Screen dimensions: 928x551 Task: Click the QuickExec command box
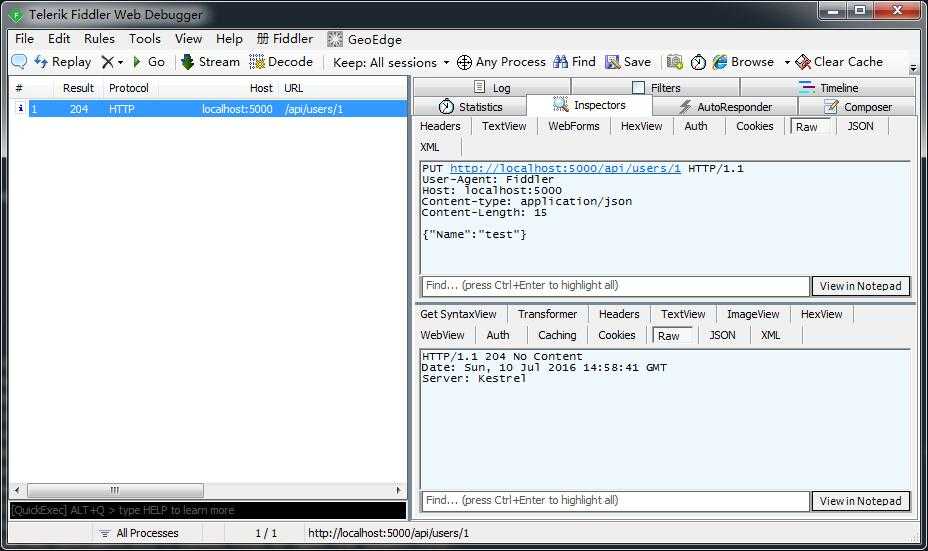(208, 510)
